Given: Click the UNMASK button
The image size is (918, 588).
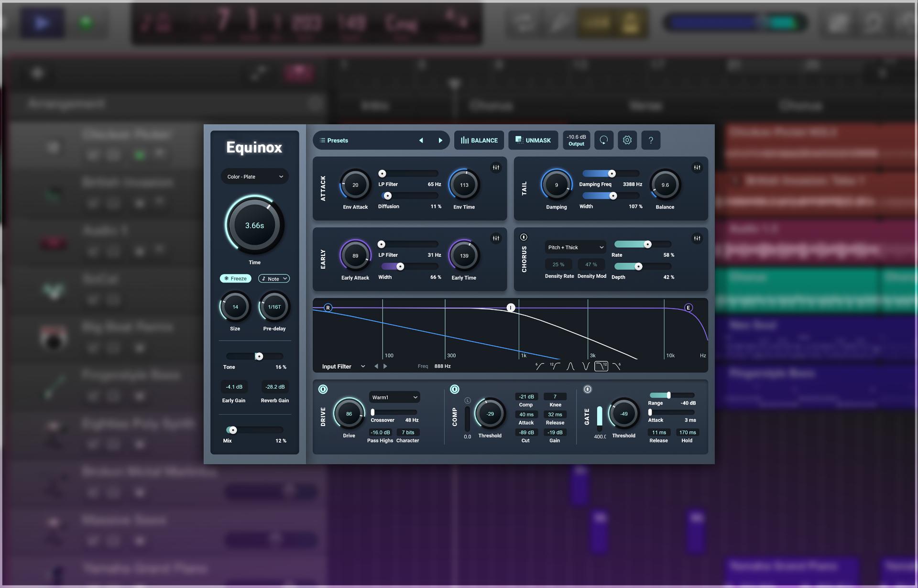Looking at the screenshot, I should pos(533,140).
